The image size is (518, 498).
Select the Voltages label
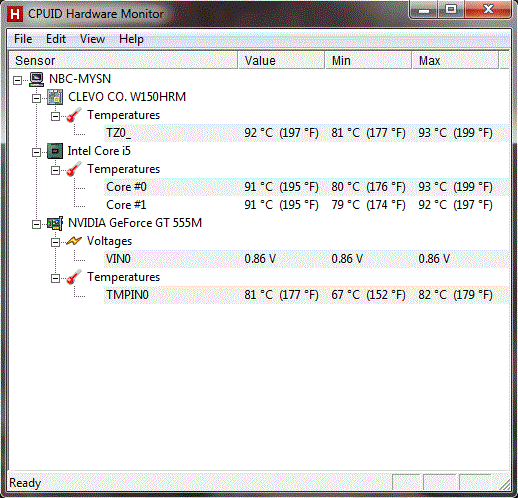click(x=109, y=241)
